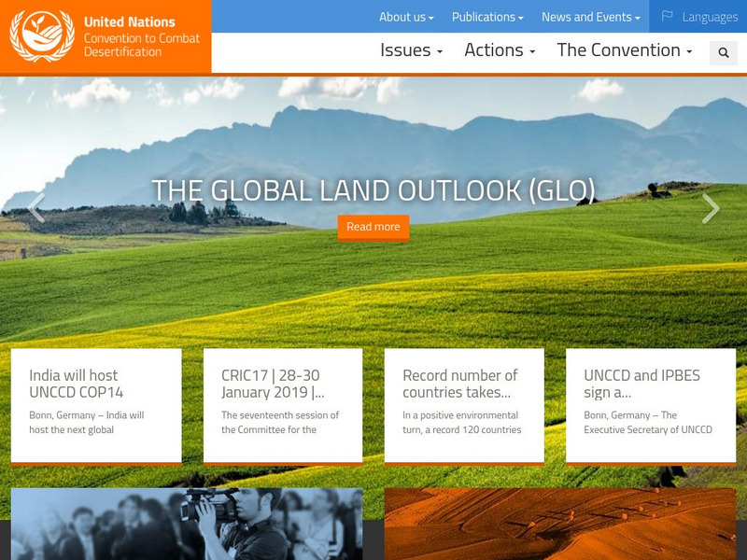Viewport: 747px width, 560px height.
Task: Advance to the next carousel slide
Action: click(x=711, y=208)
